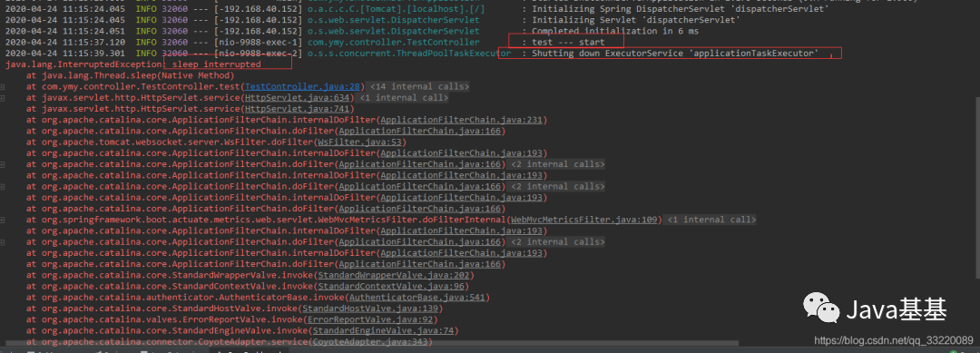The height and width of the screenshot is (353, 980).
Task: Click the 'at java.lang.Thread.sleep(Native Method)' line
Action: point(130,75)
